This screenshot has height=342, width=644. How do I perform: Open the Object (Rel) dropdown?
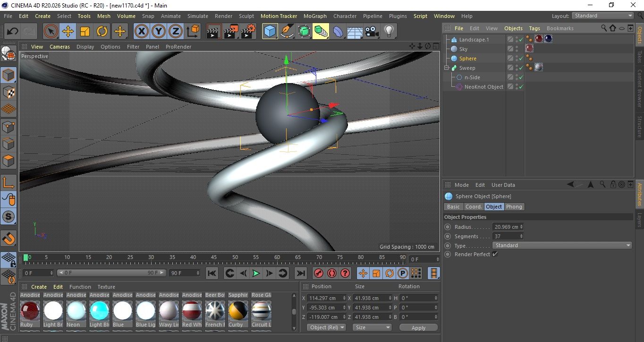[326, 327]
